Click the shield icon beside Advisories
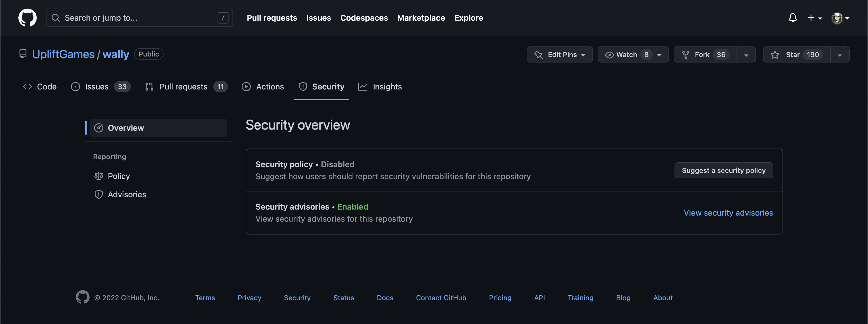Viewport: 868px width, 324px height. pos(98,194)
